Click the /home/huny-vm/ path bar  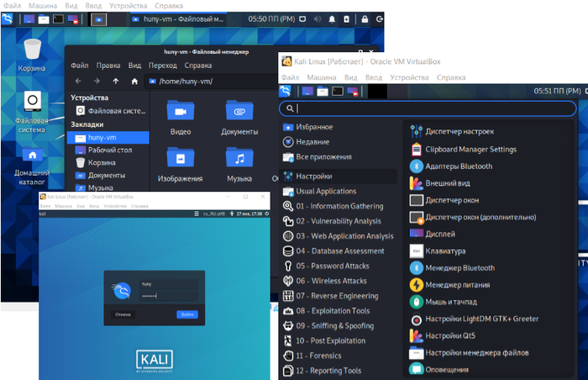pyautogui.click(x=212, y=81)
